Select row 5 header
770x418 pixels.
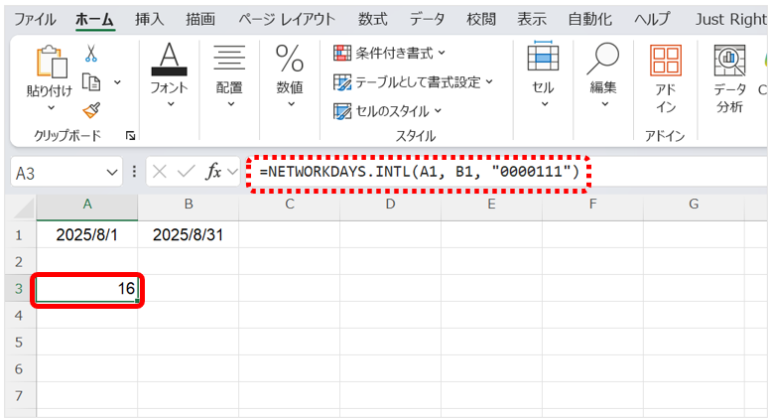[20, 342]
